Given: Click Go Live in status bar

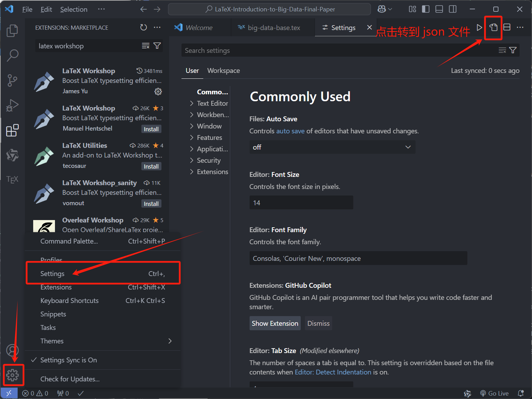Looking at the screenshot, I should (494, 393).
